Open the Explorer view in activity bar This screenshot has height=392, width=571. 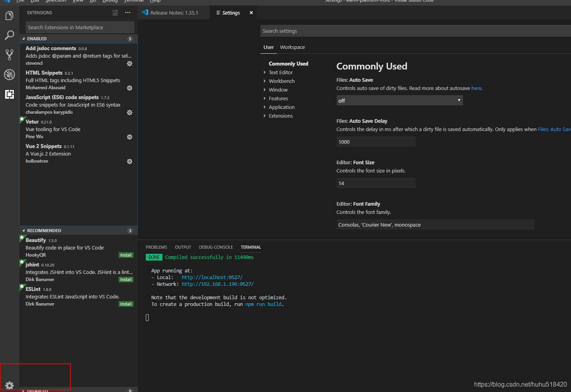pyautogui.click(x=9, y=16)
